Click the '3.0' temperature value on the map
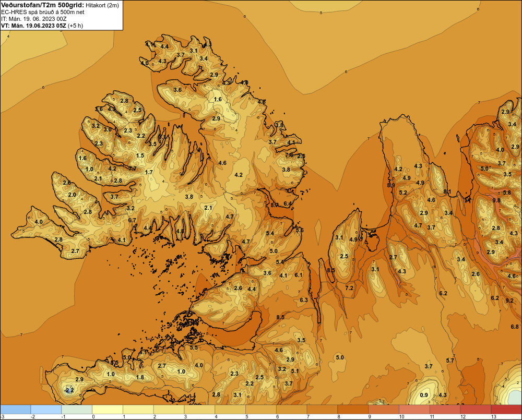 (108, 129)
